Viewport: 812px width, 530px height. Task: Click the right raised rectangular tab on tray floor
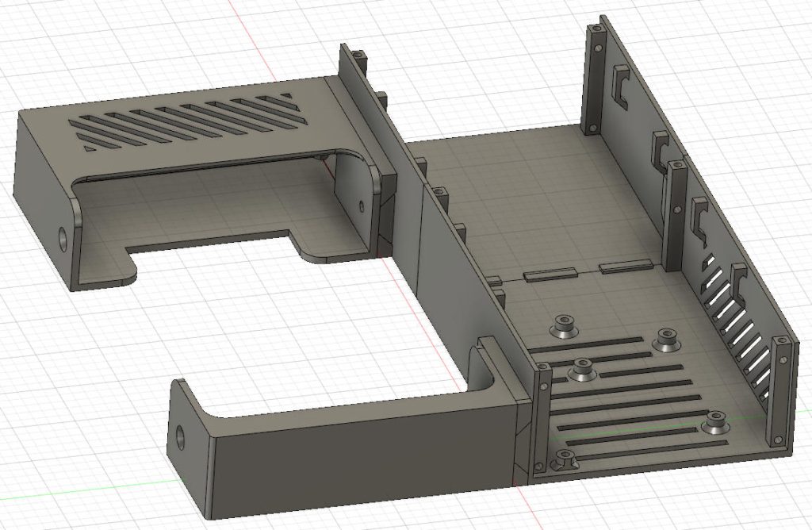(625, 267)
